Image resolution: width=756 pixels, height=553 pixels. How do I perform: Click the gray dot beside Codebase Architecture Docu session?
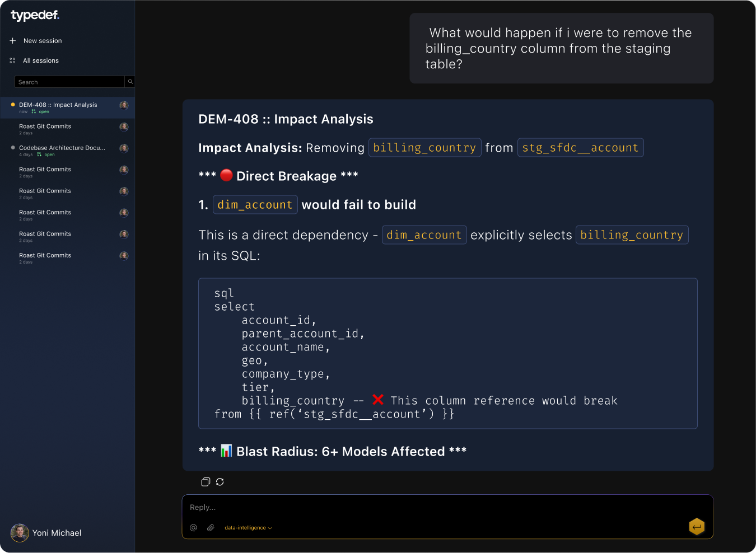pyautogui.click(x=13, y=147)
